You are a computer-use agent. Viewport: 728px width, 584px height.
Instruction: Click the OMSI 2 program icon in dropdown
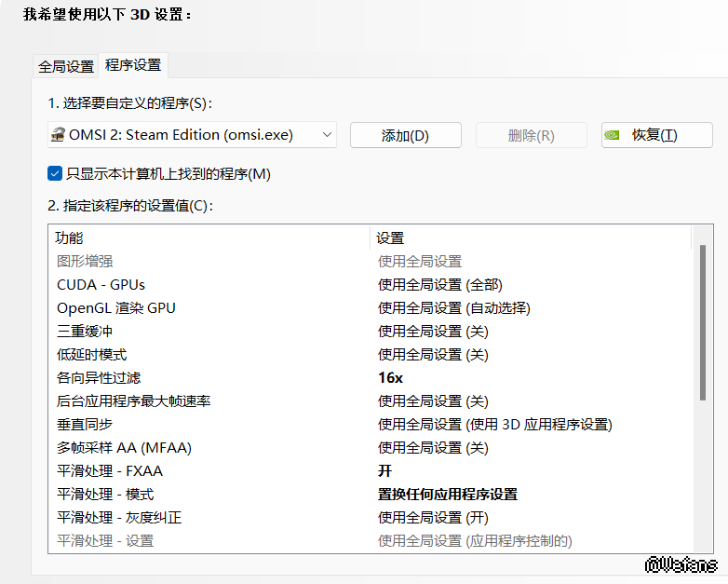coord(58,135)
